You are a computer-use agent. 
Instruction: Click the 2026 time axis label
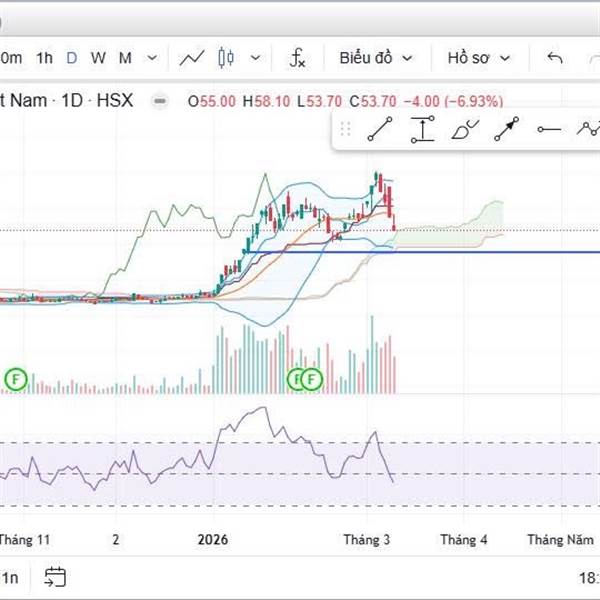[x=213, y=540]
